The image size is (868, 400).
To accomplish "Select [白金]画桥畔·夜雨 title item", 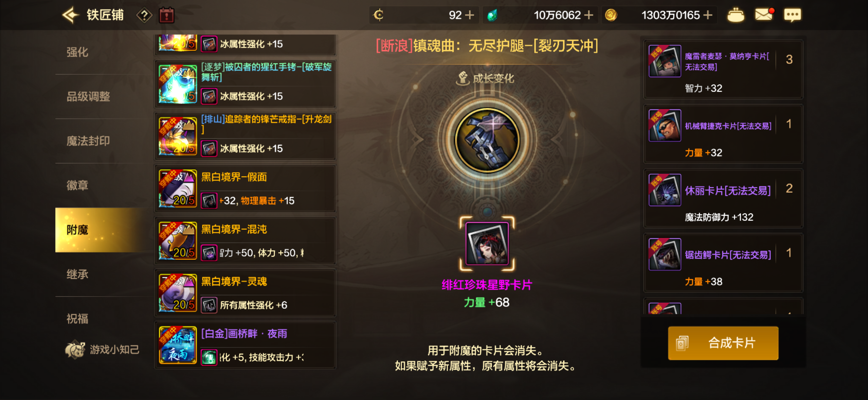I will [245, 345].
